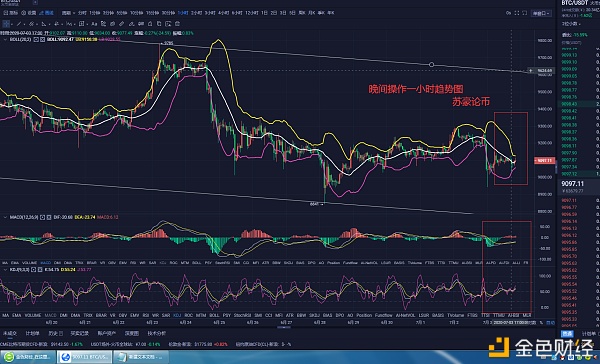Select the crosshair cursor tool
Screen dimensions: 600x364
[x=6, y=24]
